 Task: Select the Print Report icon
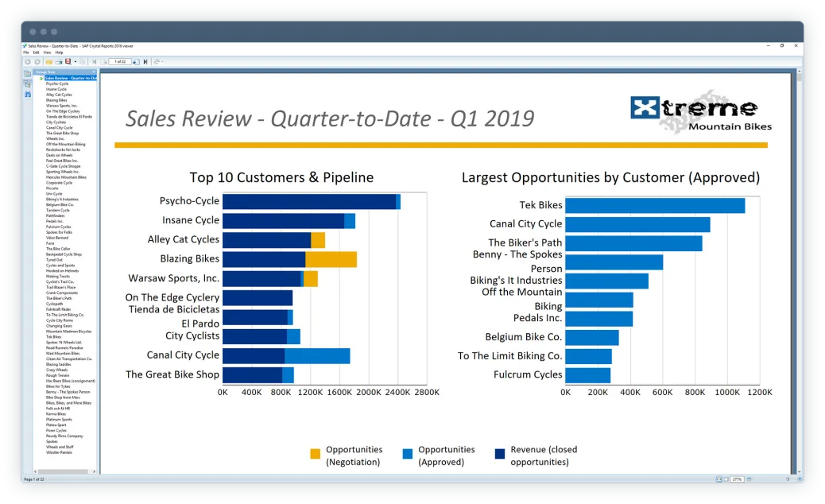click(x=59, y=61)
